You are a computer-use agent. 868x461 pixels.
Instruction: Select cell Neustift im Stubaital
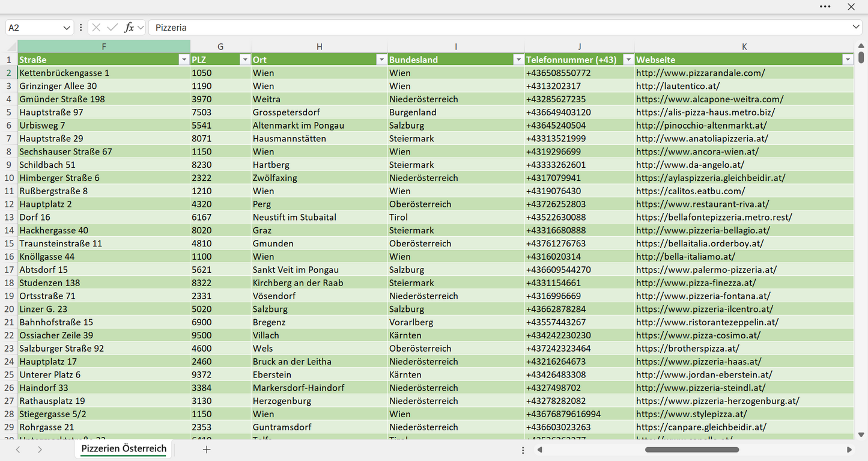pos(319,217)
